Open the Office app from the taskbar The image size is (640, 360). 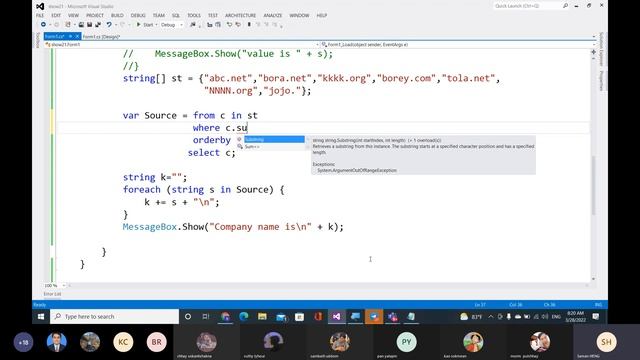tap(318, 317)
